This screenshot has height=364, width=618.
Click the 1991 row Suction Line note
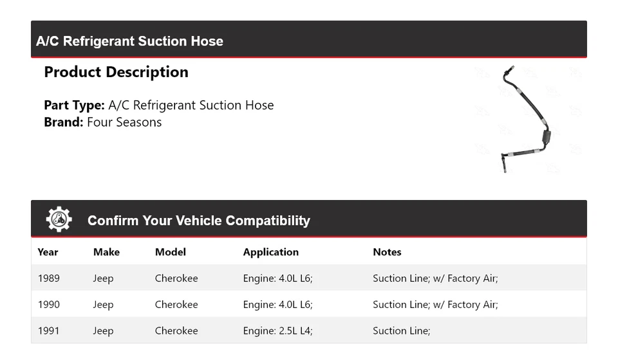[401, 331]
